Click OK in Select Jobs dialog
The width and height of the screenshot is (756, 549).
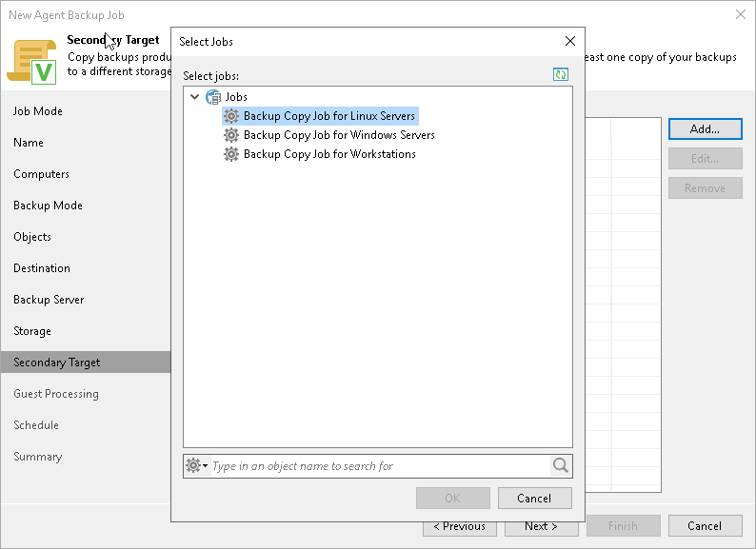[452, 498]
